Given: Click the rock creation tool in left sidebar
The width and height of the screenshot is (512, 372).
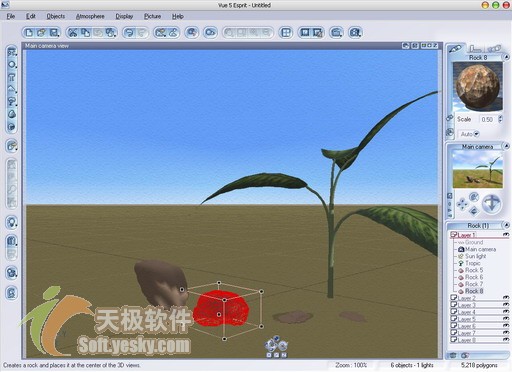Looking at the screenshot, I should [x=12, y=114].
